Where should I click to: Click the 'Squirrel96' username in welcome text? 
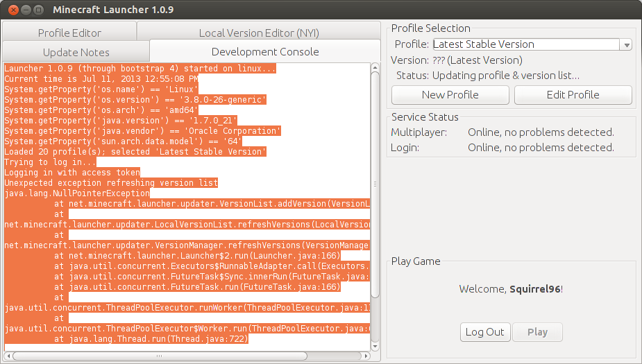pos(534,289)
